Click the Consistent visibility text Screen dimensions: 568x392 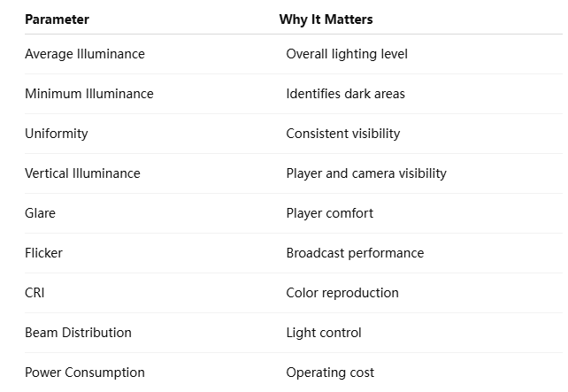[x=343, y=134]
